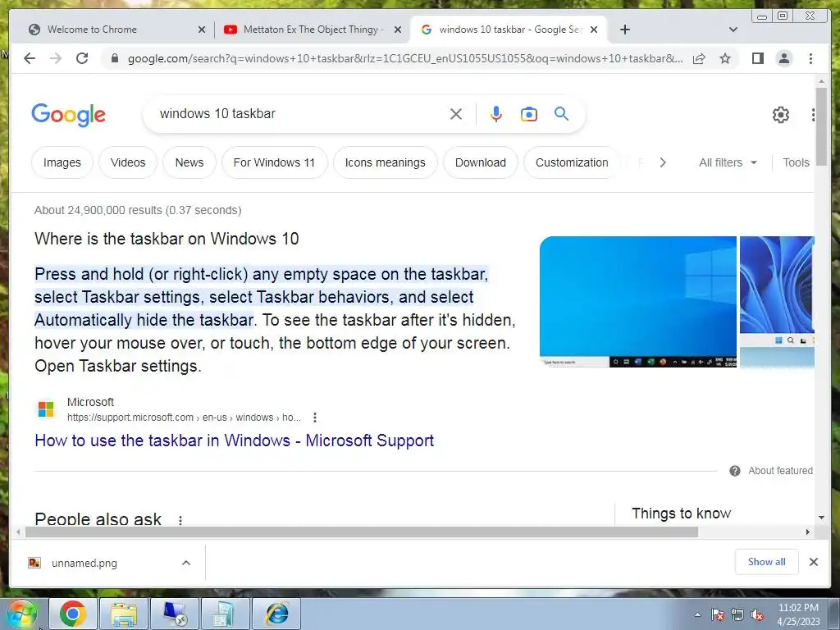
Task: Click in the Google search field
Action: click(300, 113)
